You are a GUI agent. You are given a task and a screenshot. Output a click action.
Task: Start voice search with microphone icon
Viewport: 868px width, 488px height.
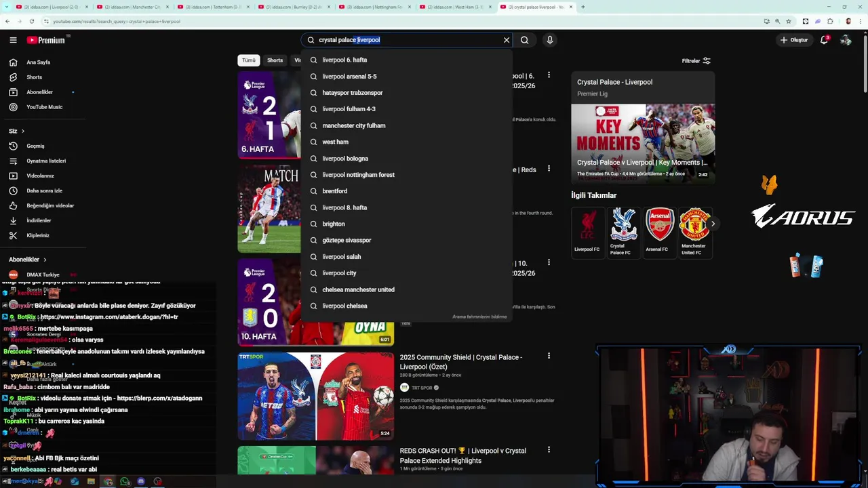coord(550,40)
